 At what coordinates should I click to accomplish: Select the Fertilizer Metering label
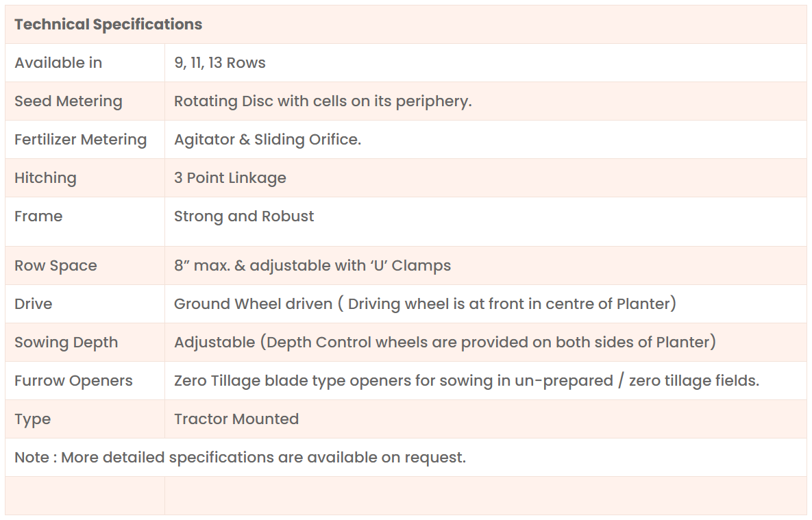tap(81, 140)
